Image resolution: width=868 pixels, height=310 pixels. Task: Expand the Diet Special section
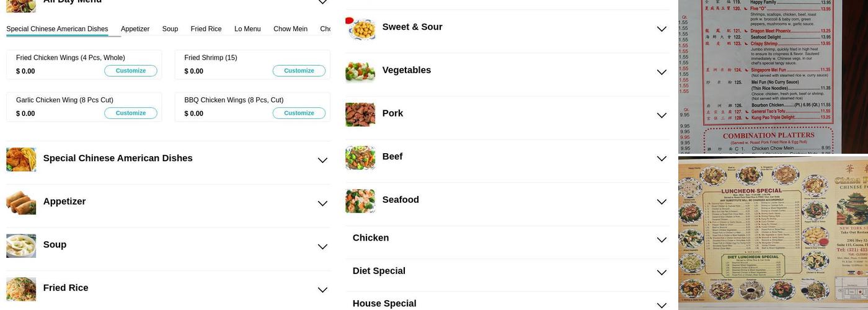[x=662, y=273]
